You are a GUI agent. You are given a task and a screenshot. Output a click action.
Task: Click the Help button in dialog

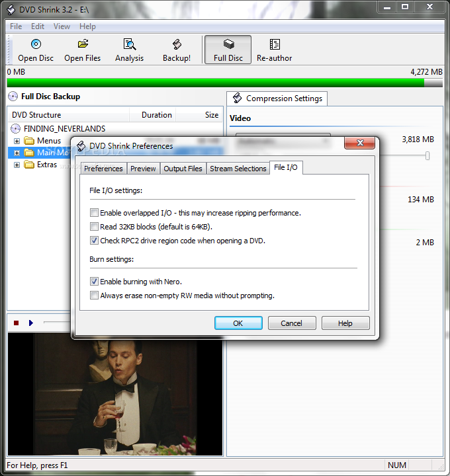click(345, 323)
